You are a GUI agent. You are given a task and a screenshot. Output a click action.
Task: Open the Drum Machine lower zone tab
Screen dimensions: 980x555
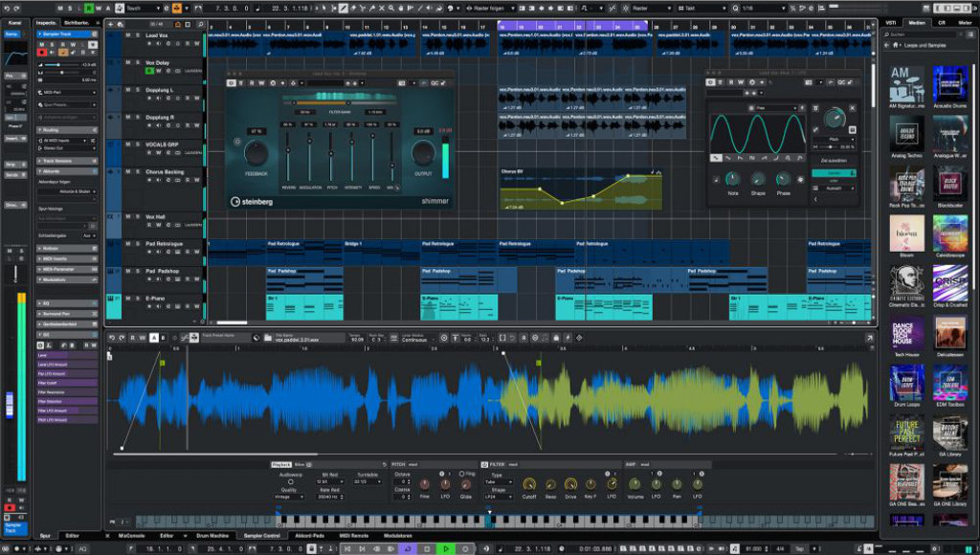coord(212,536)
